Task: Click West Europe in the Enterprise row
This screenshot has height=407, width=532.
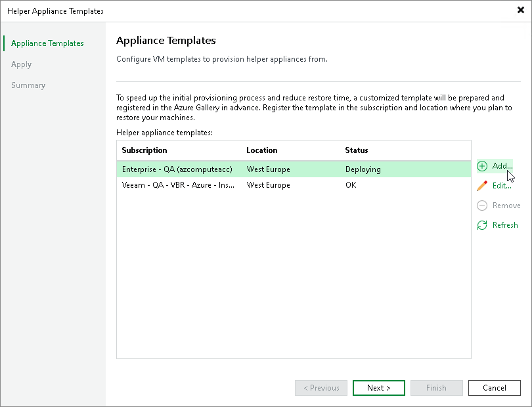Action: [x=269, y=169]
